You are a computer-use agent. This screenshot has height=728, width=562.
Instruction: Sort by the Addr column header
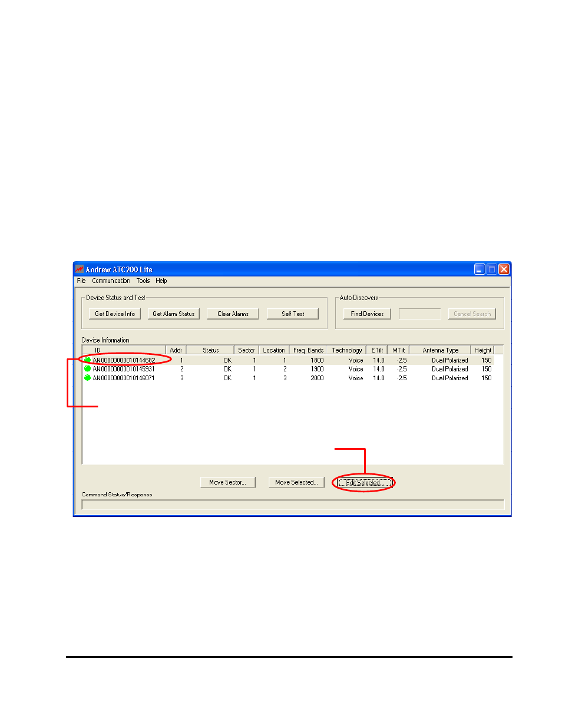click(176, 350)
